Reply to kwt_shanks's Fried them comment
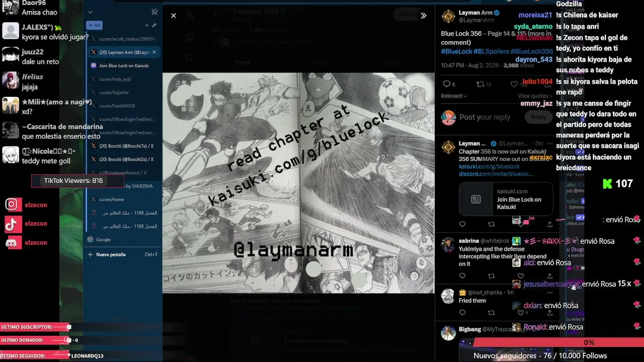The width and height of the screenshot is (644, 362). point(462,313)
